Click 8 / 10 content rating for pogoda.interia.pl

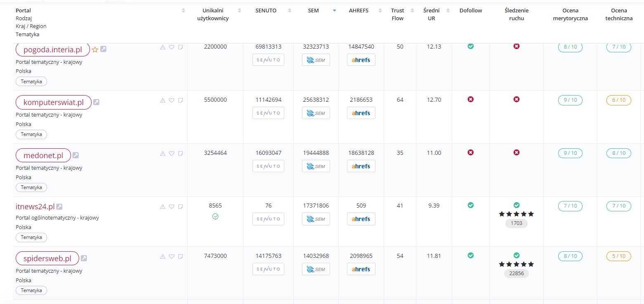point(570,47)
